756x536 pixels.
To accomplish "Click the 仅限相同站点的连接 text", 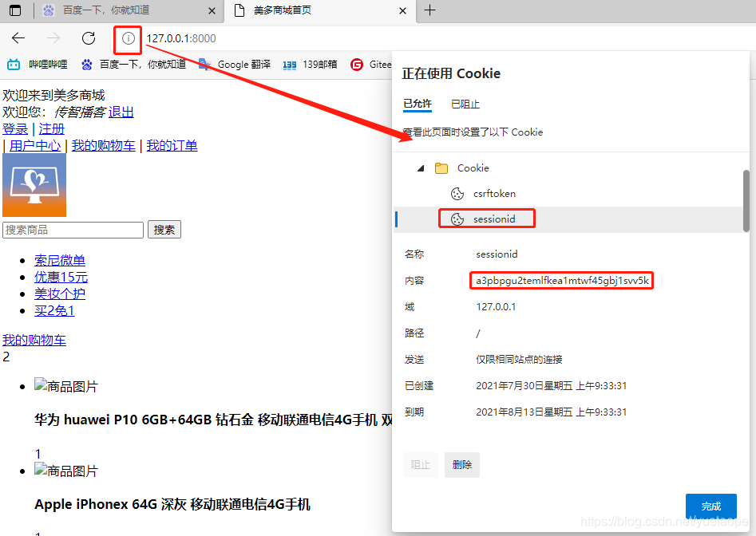I will (x=519, y=359).
